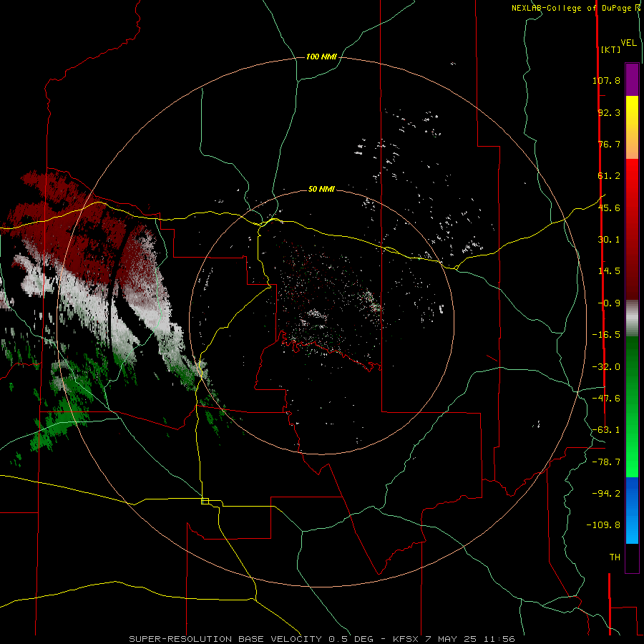Click the 50 NMI range ring label
644x644 pixels.
(x=321, y=189)
